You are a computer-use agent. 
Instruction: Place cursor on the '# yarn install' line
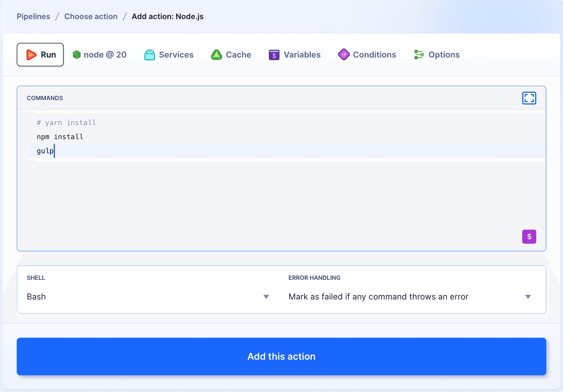pos(66,123)
